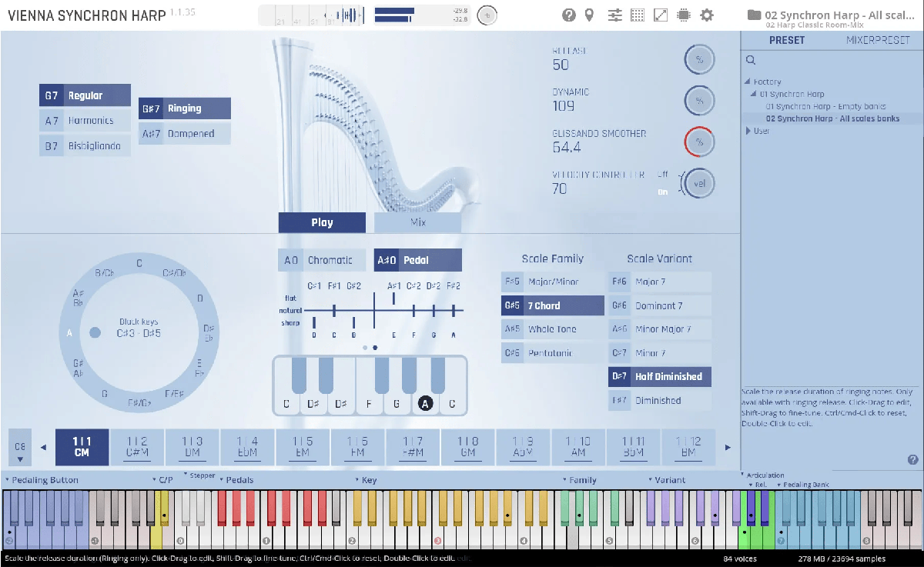Open the settings gear icon

coord(707,15)
